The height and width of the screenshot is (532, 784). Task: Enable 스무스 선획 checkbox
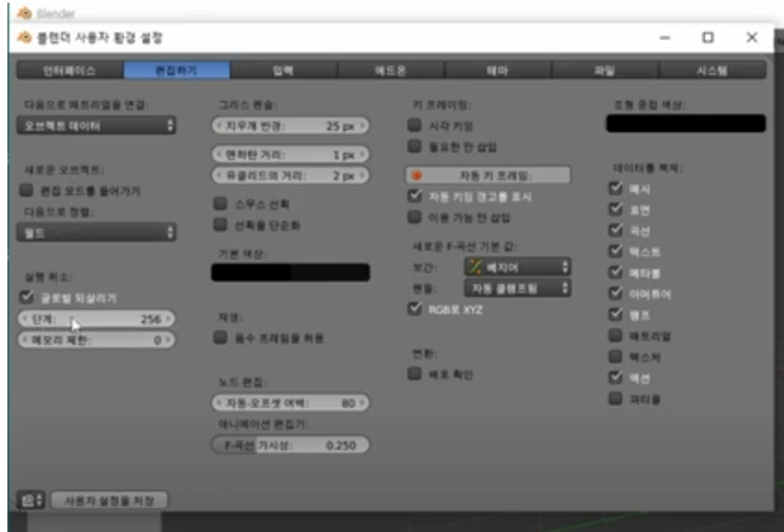click(x=220, y=203)
